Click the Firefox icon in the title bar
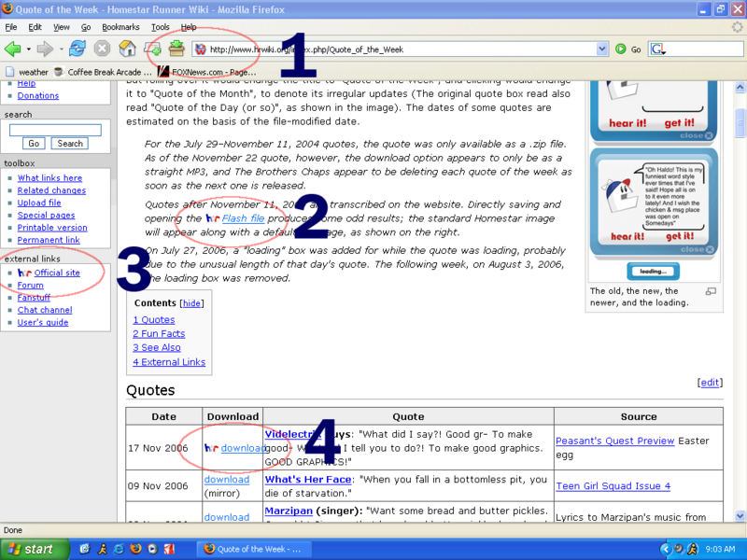 click(7, 9)
